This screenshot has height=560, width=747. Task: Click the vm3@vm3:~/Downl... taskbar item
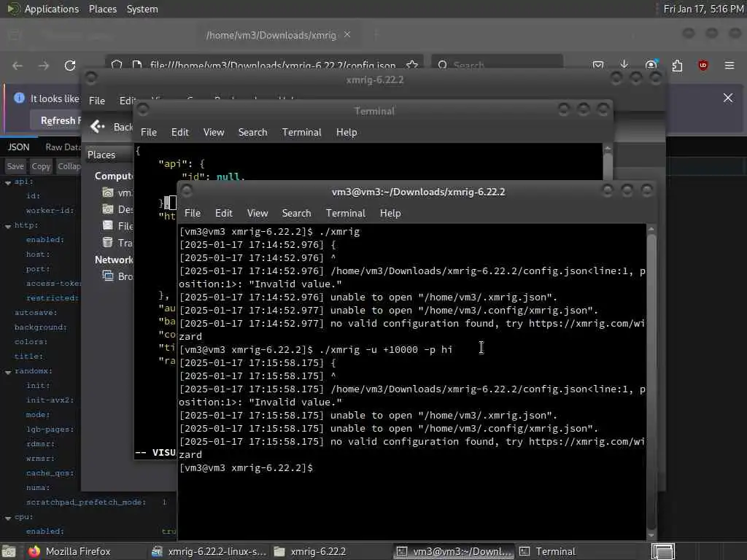[x=454, y=551]
